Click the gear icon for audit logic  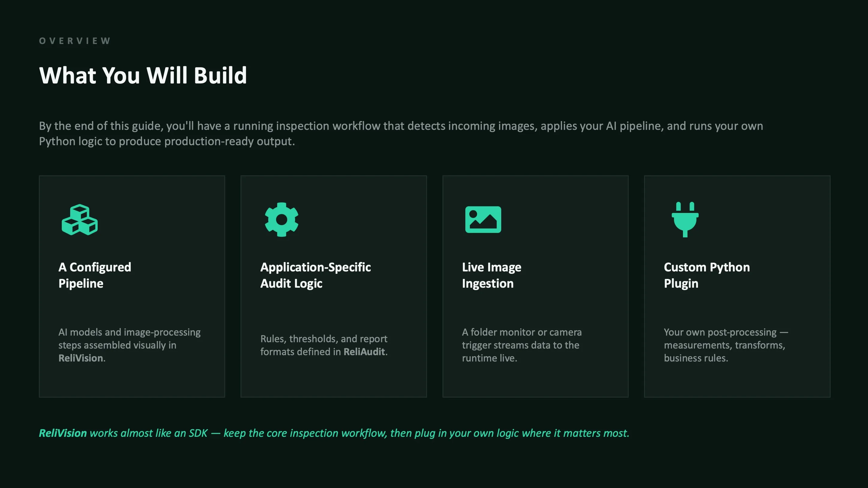point(282,220)
